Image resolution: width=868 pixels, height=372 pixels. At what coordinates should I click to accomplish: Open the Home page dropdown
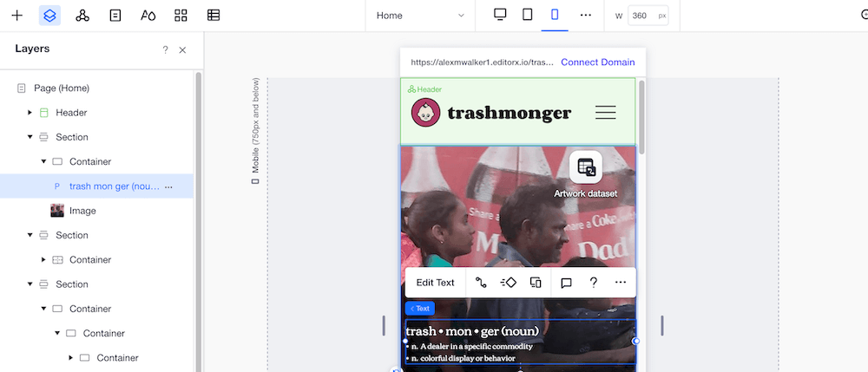(420, 16)
